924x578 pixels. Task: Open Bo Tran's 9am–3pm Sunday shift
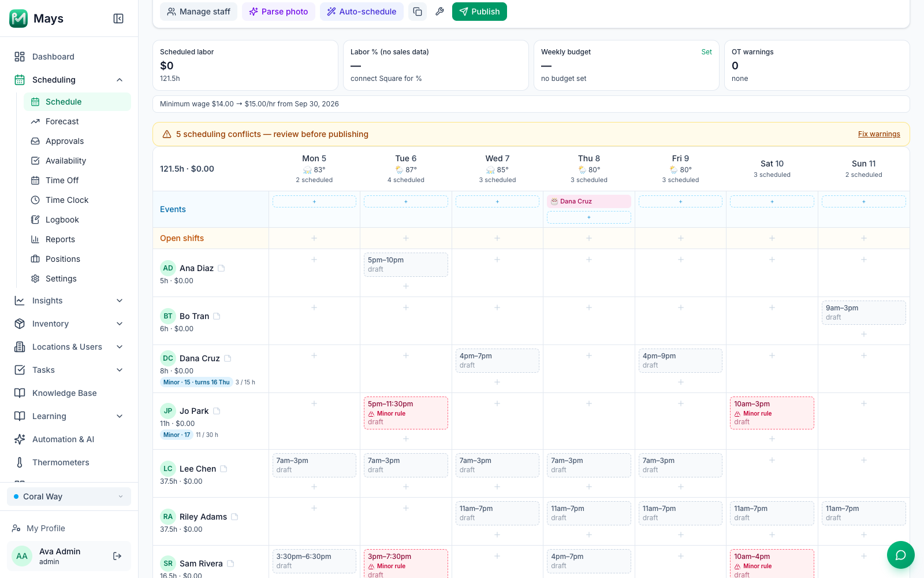pos(864,313)
